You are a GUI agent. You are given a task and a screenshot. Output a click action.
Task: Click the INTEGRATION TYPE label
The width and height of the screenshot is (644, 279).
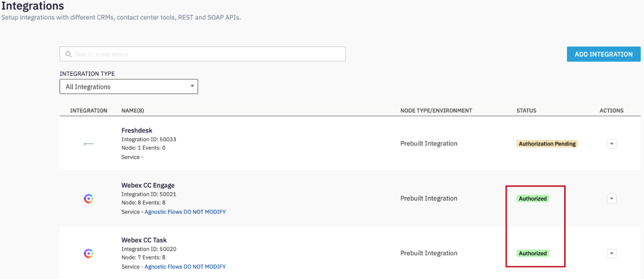pyautogui.click(x=87, y=74)
